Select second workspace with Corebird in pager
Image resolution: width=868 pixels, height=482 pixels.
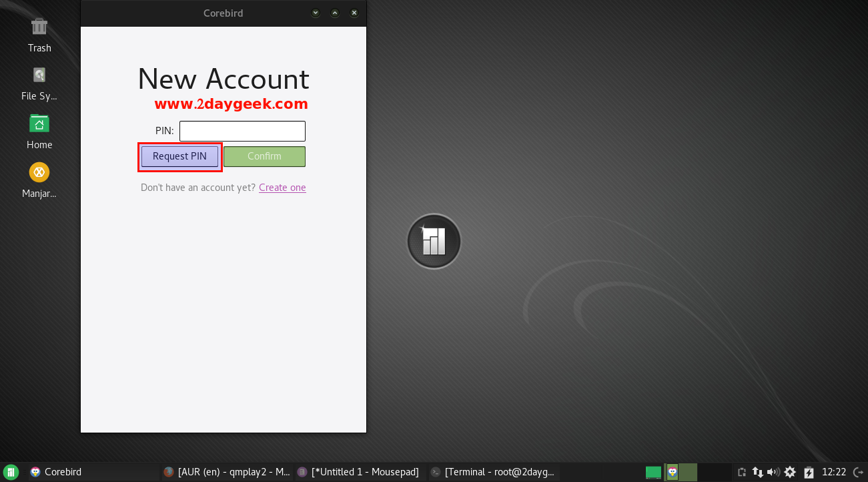(681, 472)
